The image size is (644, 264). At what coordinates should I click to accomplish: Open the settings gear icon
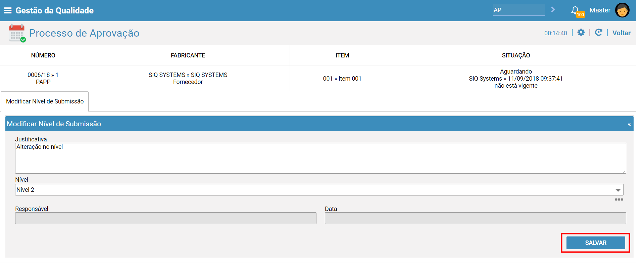(x=581, y=32)
